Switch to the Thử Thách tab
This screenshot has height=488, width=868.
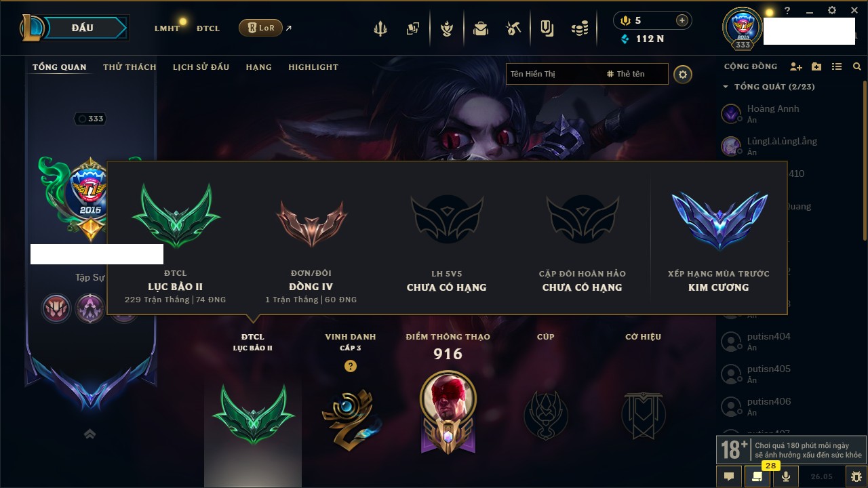point(130,67)
